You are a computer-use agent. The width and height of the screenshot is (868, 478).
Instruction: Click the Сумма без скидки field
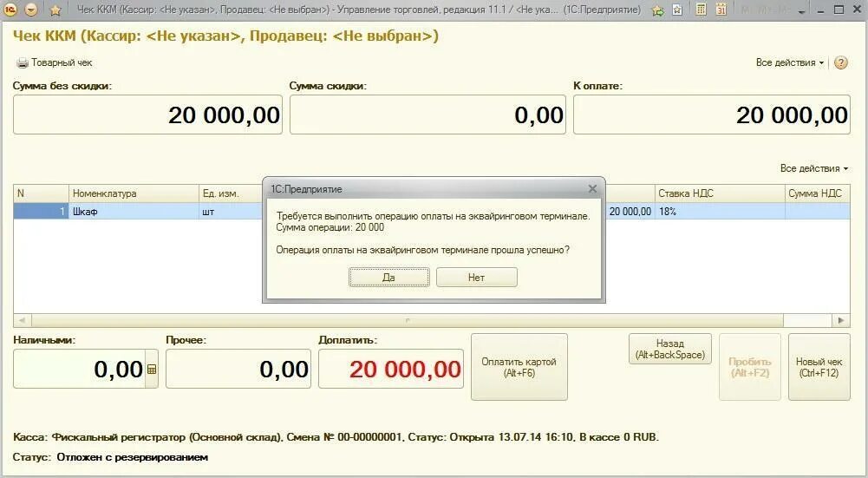click(x=147, y=115)
